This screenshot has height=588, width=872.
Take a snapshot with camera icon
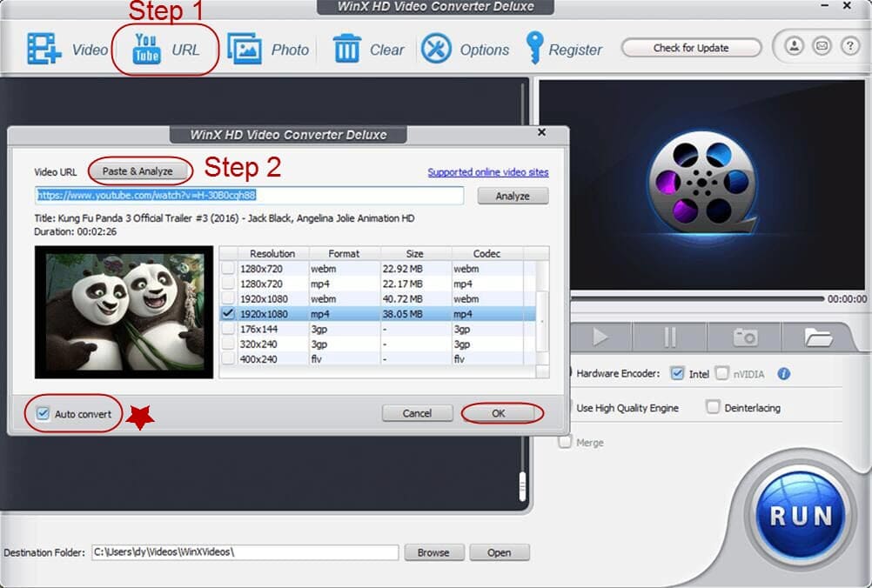745,337
